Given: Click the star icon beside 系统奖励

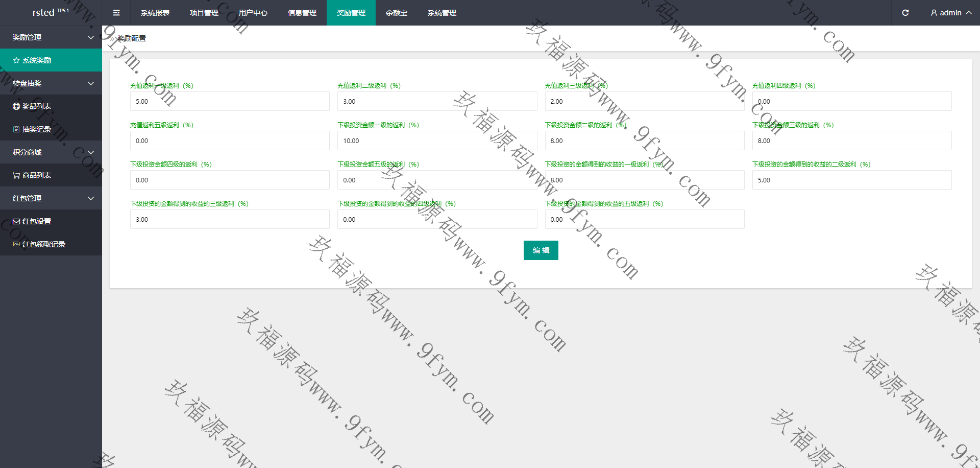Looking at the screenshot, I should pos(16,60).
